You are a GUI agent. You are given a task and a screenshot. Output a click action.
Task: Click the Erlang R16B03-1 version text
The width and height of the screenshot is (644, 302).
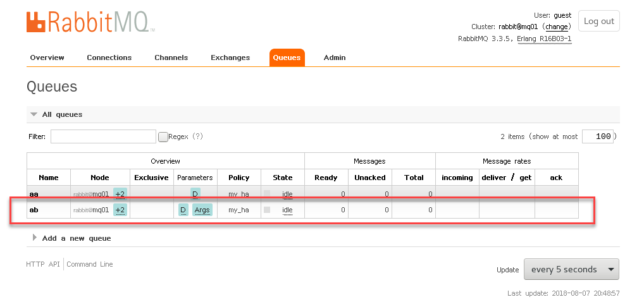[x=544, y=39]
